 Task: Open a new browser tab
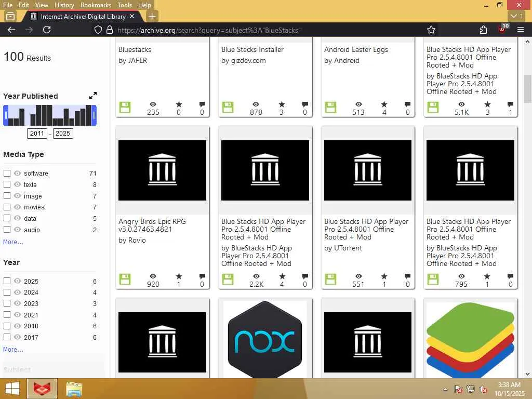pyautogui.click(x=152, y=16)
